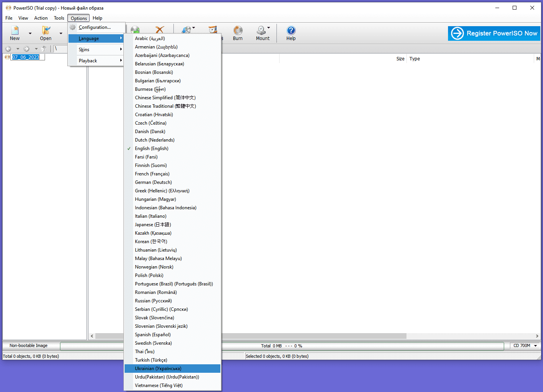543x392 pixels.
Task: Choose Arabic language option
Action: [173, 38]
